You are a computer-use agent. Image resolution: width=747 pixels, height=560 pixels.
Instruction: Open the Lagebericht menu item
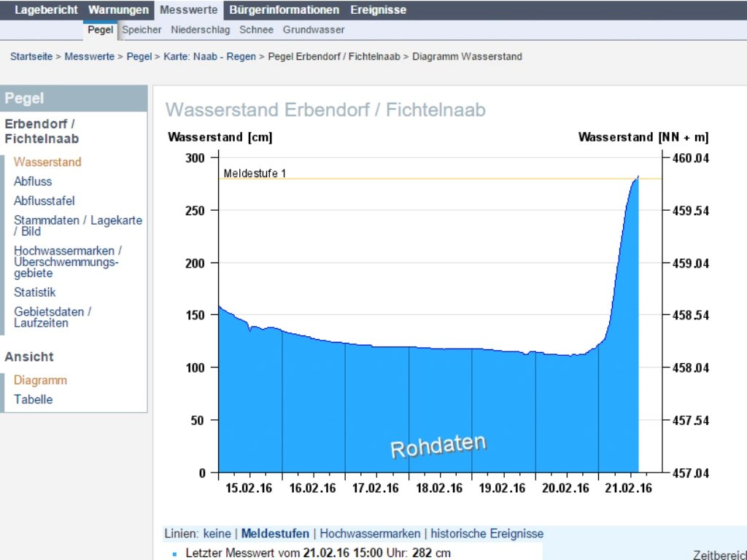tap(46, 10)
